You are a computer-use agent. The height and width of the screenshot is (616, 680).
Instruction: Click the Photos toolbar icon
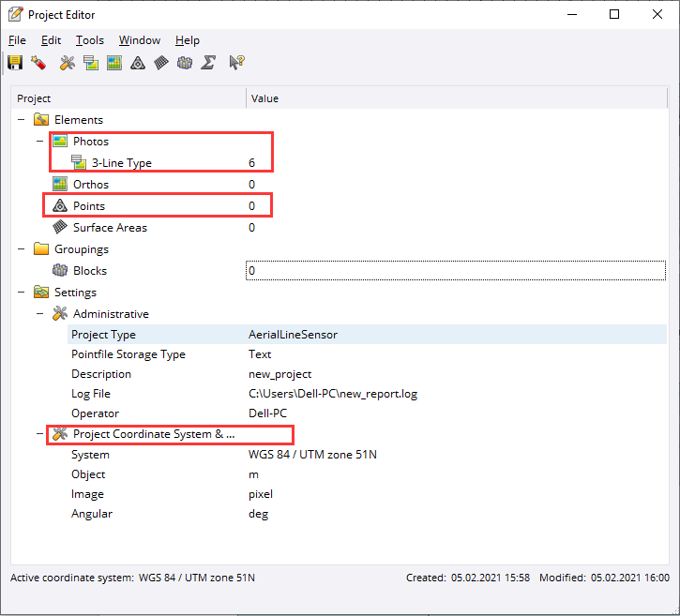point(90,63)
